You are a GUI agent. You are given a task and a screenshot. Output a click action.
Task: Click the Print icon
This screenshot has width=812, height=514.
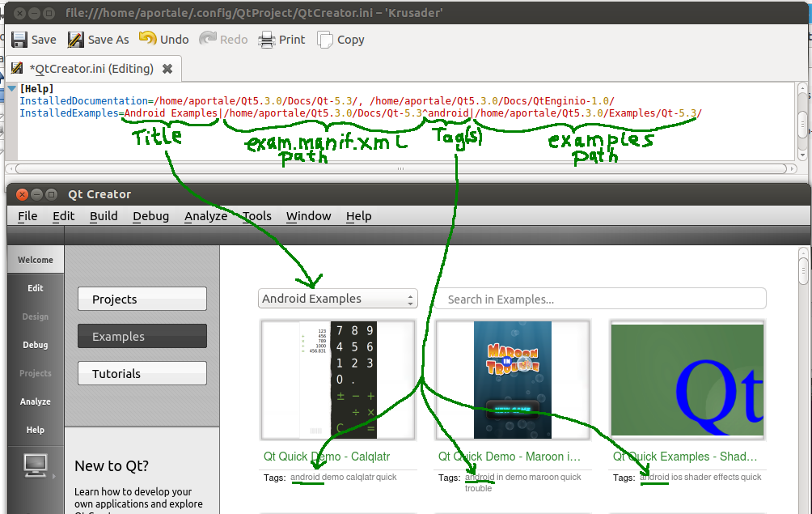tap(267, 40)
